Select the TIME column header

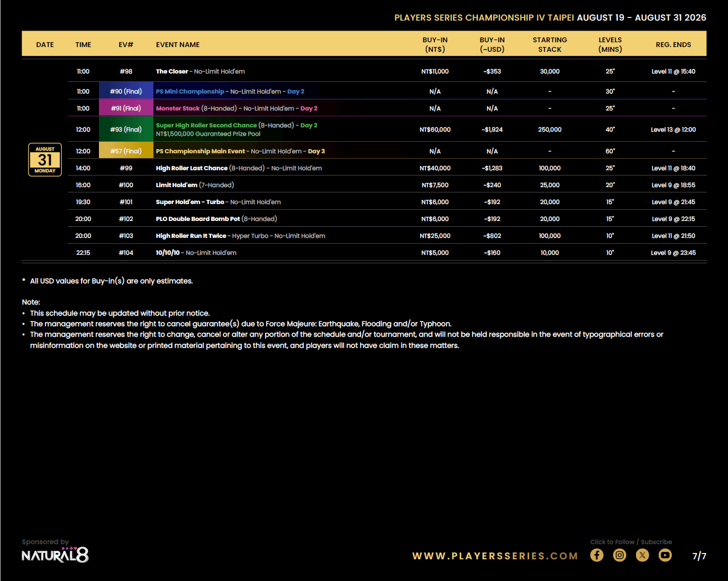point(83,44)
